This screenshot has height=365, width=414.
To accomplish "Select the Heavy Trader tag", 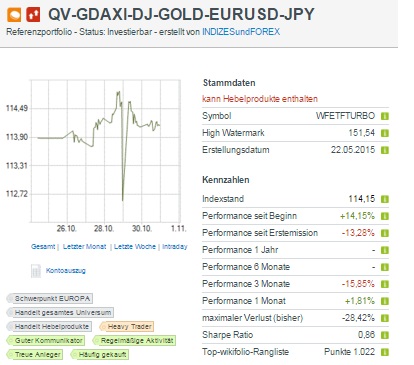I will click(127, 326).
